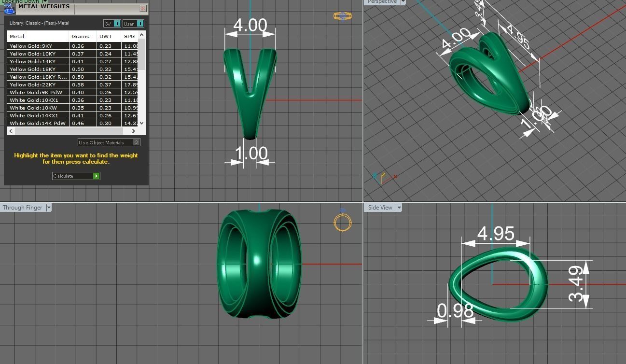Select green ring model in Through Finger view
The width and height of the screenshot is (626, 364).
(x=259, y=264)
